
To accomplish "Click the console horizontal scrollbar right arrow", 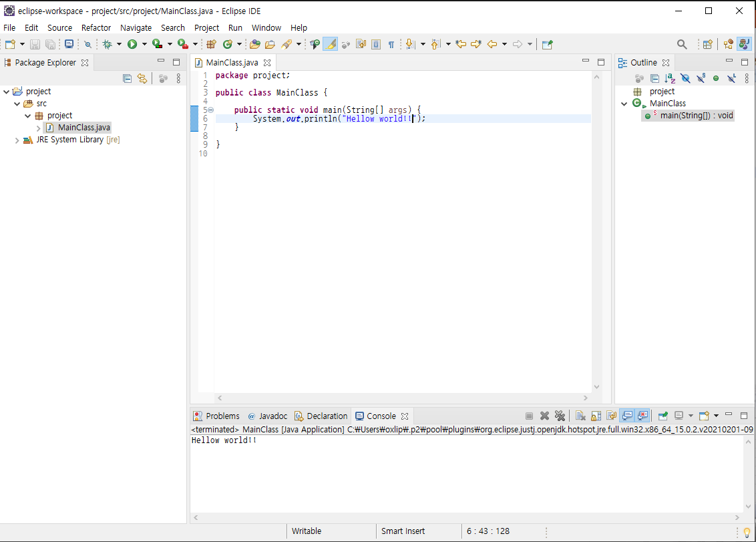I will 737,517.
